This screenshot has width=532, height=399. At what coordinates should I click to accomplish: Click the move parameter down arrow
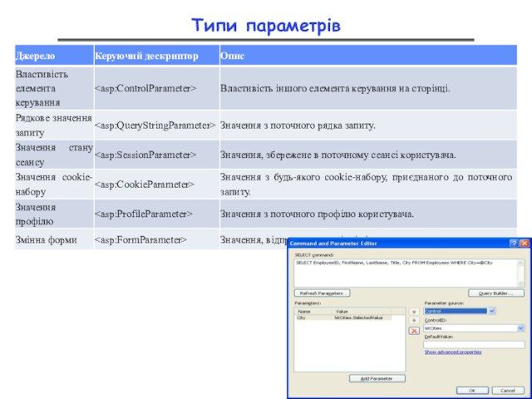413,319
